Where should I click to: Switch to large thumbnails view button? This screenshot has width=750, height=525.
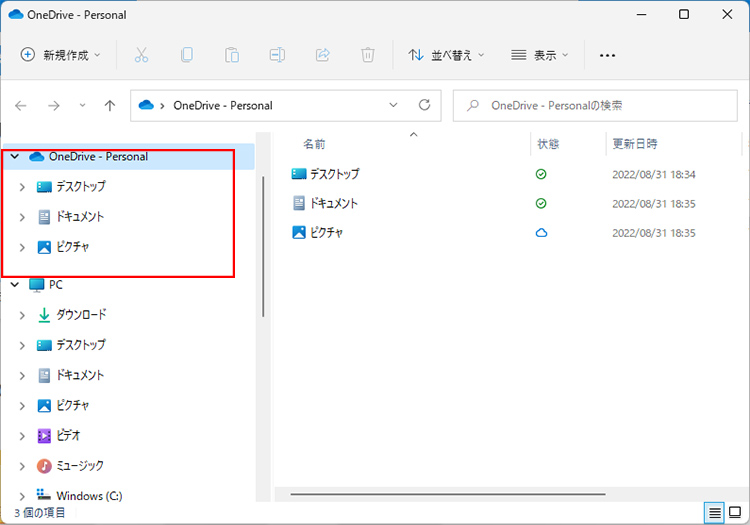[735, 513]
